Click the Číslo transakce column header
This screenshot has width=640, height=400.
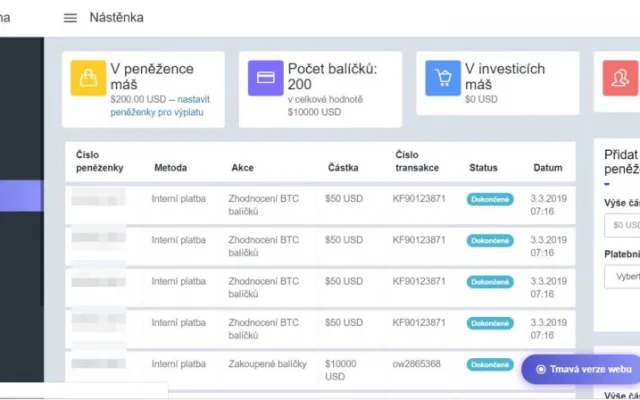417,161
